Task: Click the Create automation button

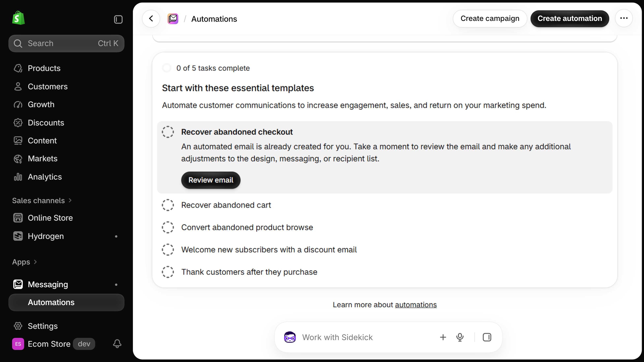Action: [570, 19]
